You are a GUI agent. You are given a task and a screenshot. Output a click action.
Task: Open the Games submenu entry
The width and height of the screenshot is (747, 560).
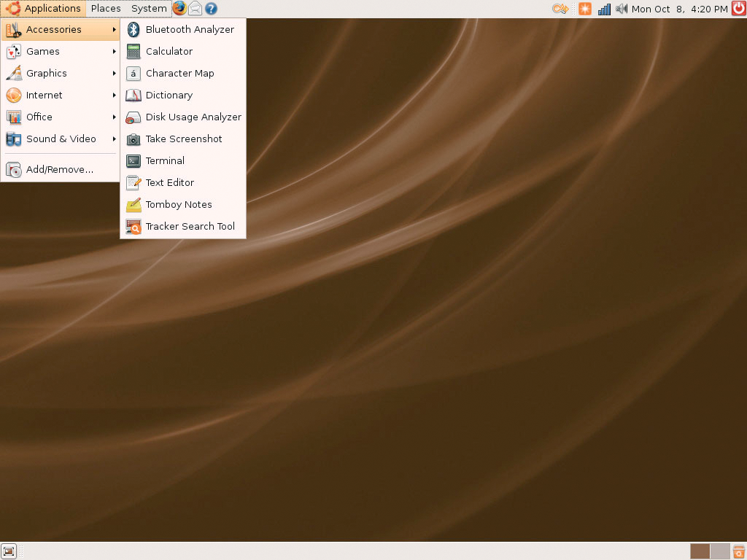click(60, 52)
